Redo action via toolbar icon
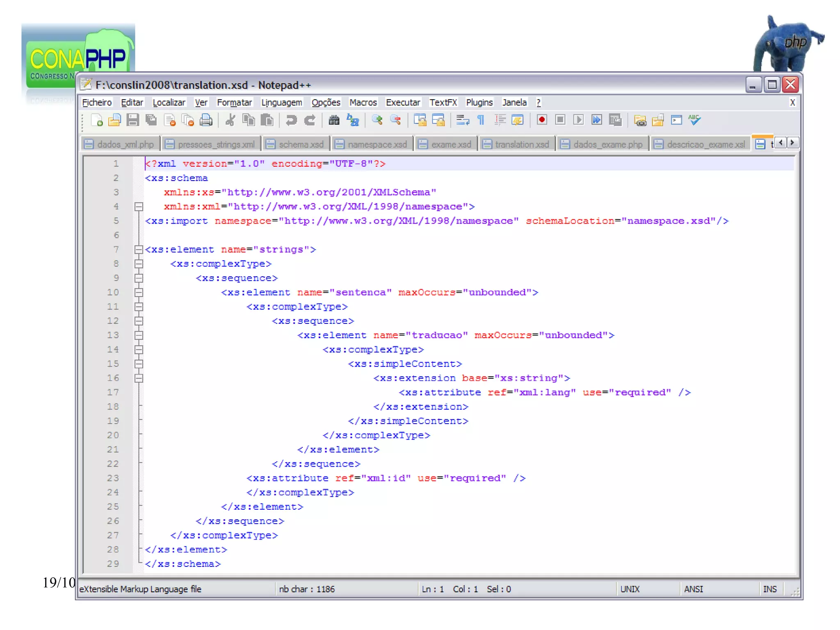This screenshot has width=840, height=630. [310, 120]
